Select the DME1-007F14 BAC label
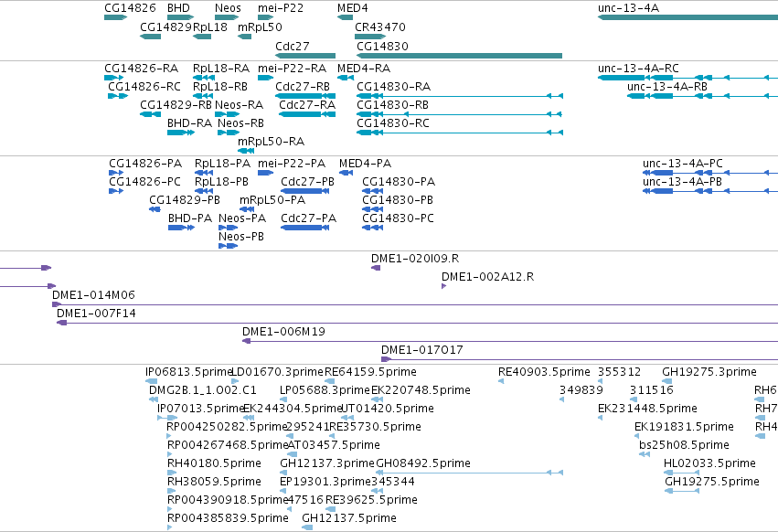This screenshot has width=778, height=532. point(96,314)
